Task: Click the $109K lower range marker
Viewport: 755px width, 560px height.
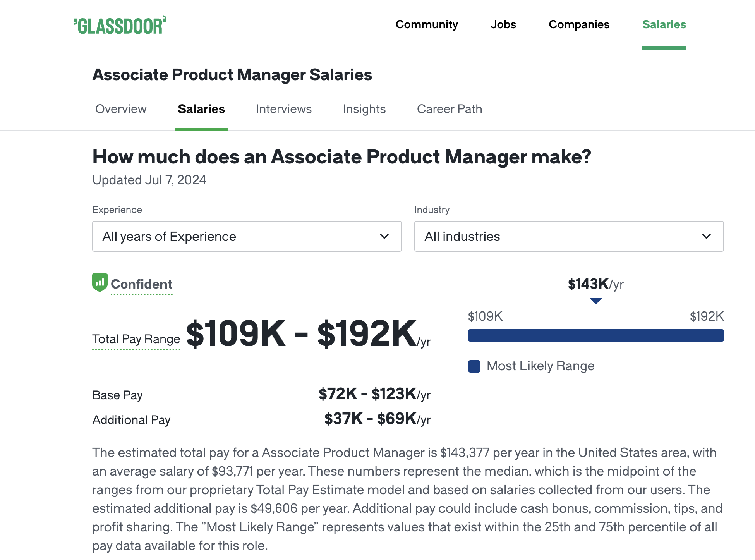Action: [x=486, y=316]
